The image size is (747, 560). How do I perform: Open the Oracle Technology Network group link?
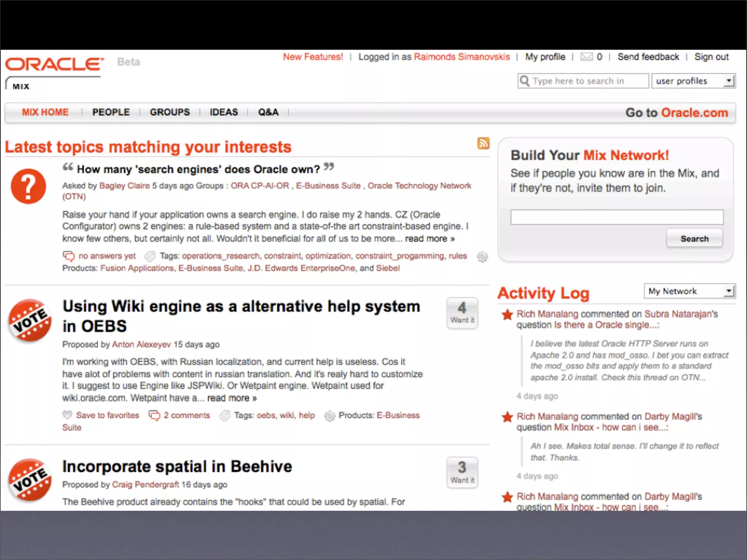[x=419, y=186]
